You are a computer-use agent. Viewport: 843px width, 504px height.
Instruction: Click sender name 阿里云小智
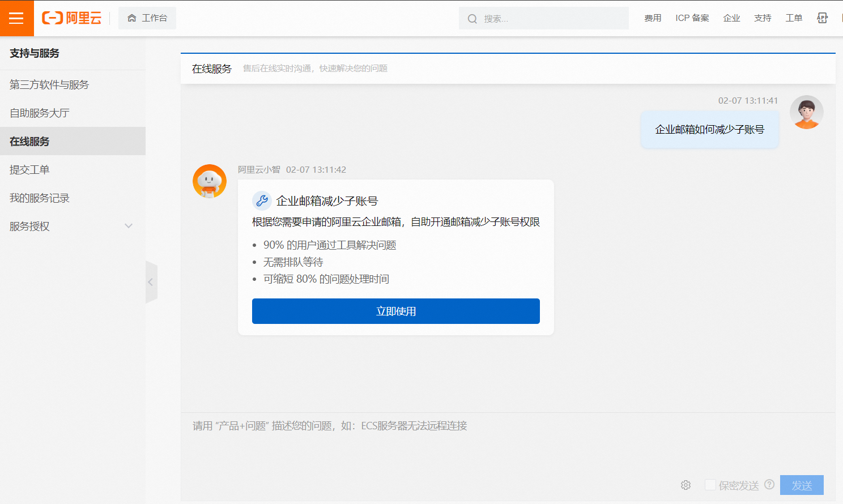coord(259,170)
